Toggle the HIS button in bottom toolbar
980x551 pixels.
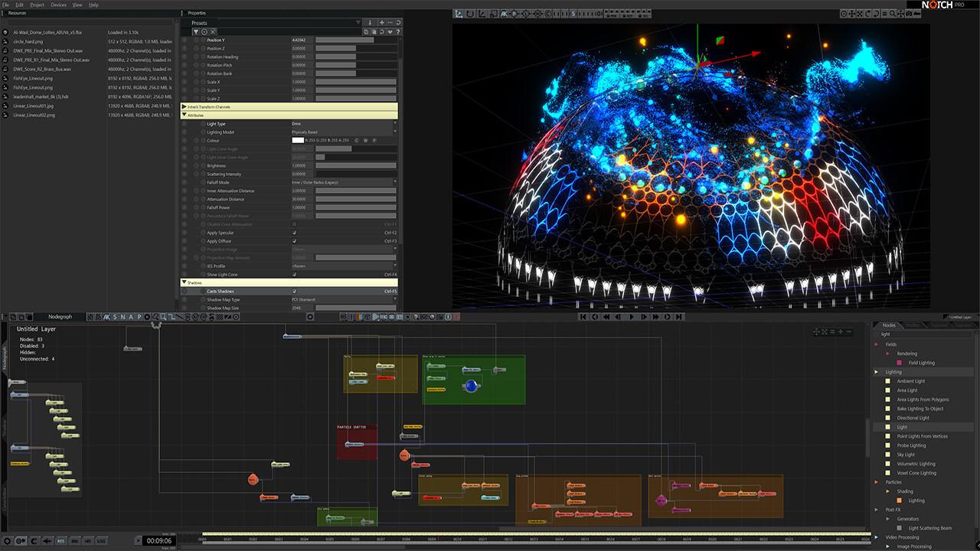click(88, 541)
